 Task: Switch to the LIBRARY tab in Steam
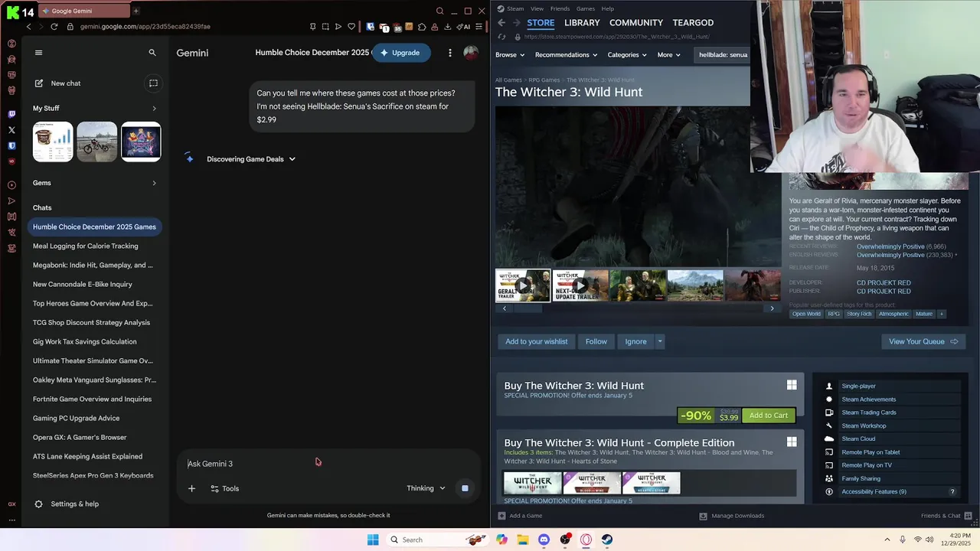tap(582, 23)
